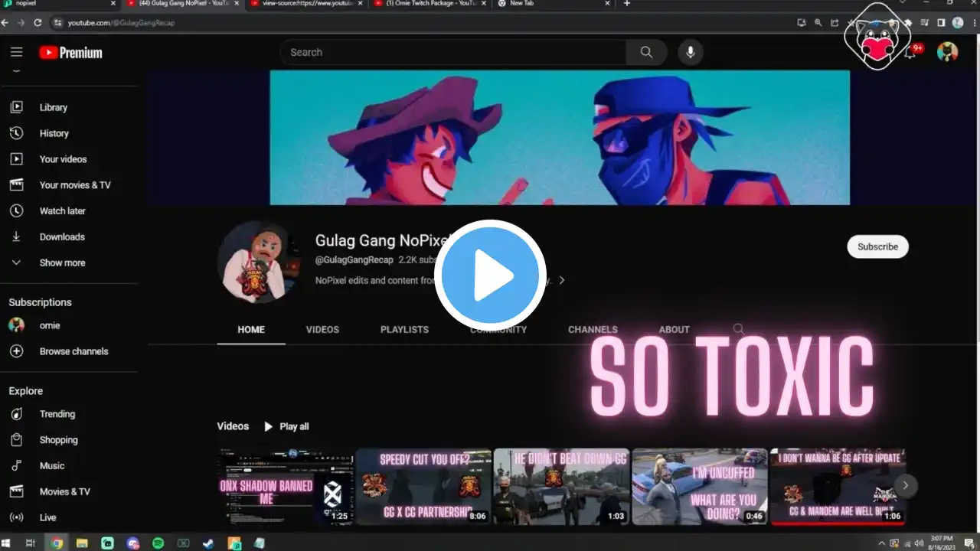Show next videos with the carousel arrow
This screenshot has width=980, height=551.
(905, 485)
